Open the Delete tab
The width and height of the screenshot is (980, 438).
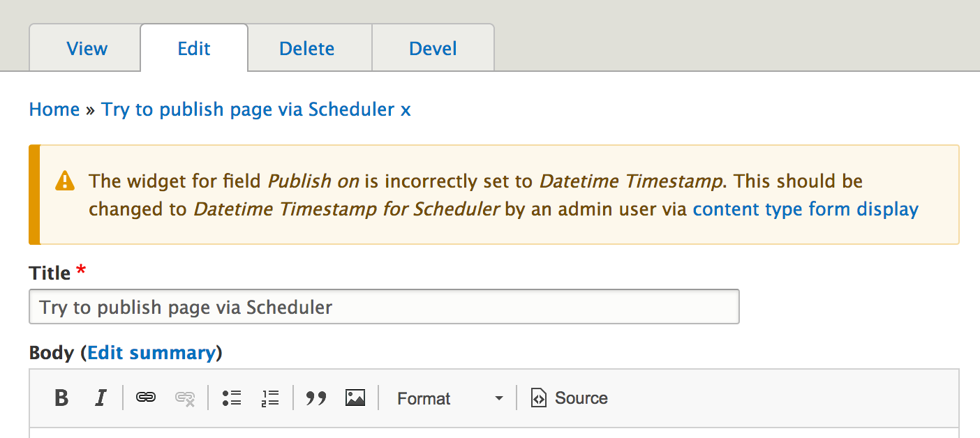[x=306, y=47]
